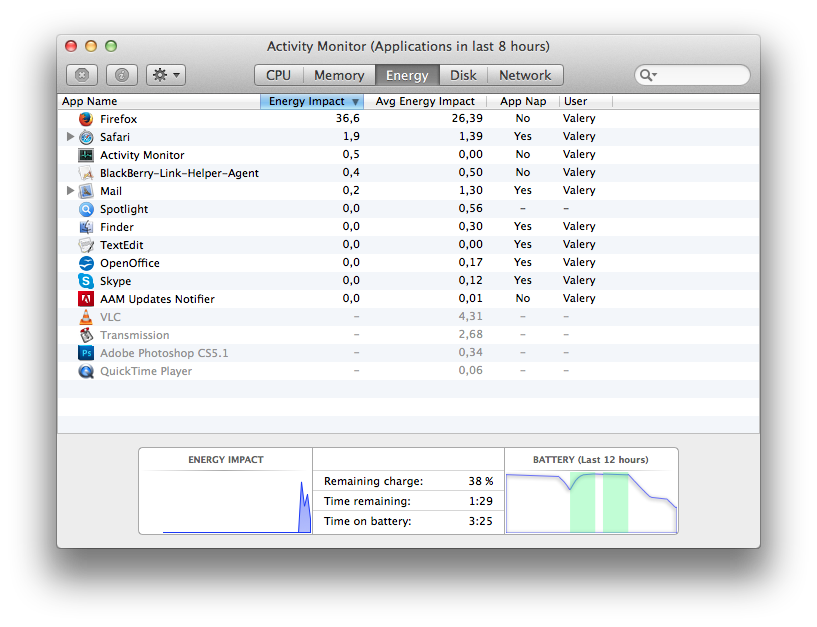Sort by App Name column header
Screen dimensions: 817x627
click(159, 101)
